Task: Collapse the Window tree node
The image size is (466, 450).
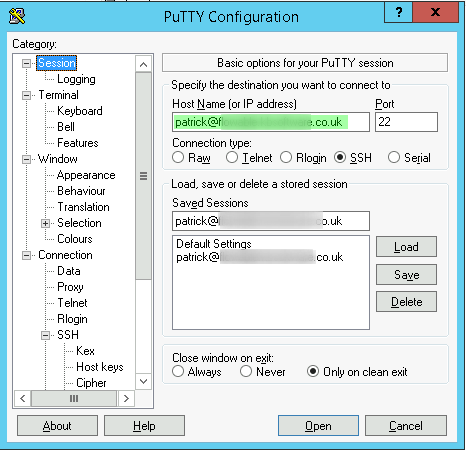Action: tap(26, 160)
